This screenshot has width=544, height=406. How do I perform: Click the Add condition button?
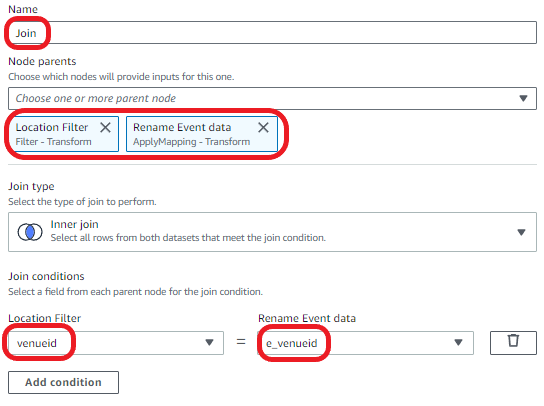63,382
